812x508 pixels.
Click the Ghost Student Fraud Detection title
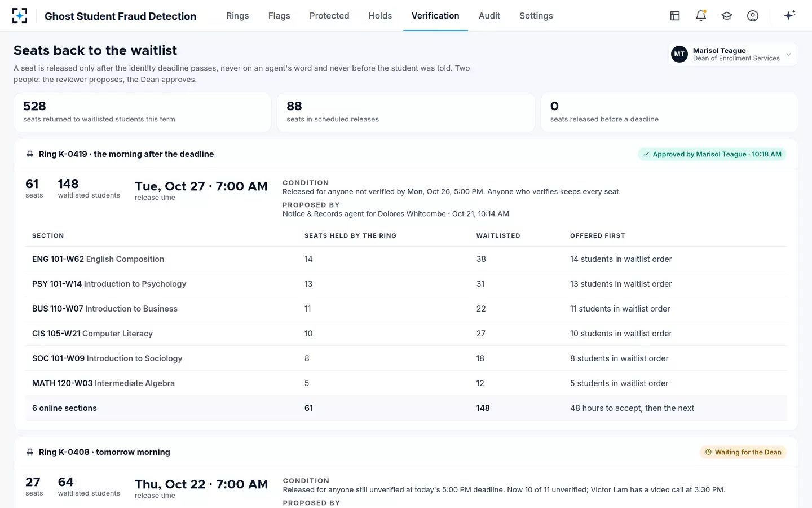click(121, 16)
